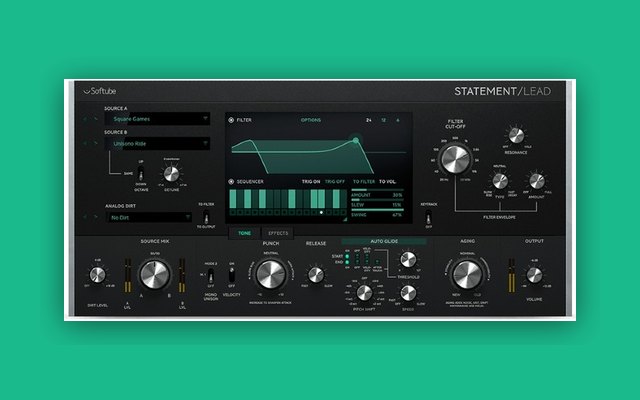640x400 pixels.
Task: Click the A LVL level meter
Action: [x=128, y=275]
